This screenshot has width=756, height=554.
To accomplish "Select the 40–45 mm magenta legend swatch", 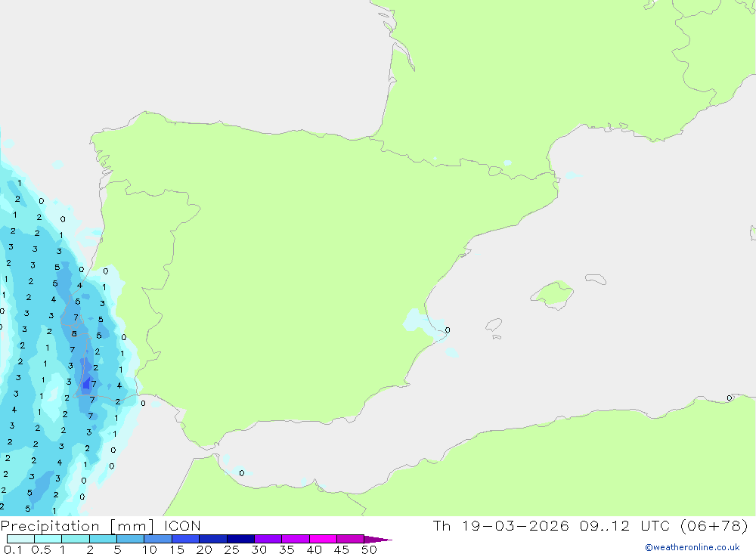I will point(323,539).
